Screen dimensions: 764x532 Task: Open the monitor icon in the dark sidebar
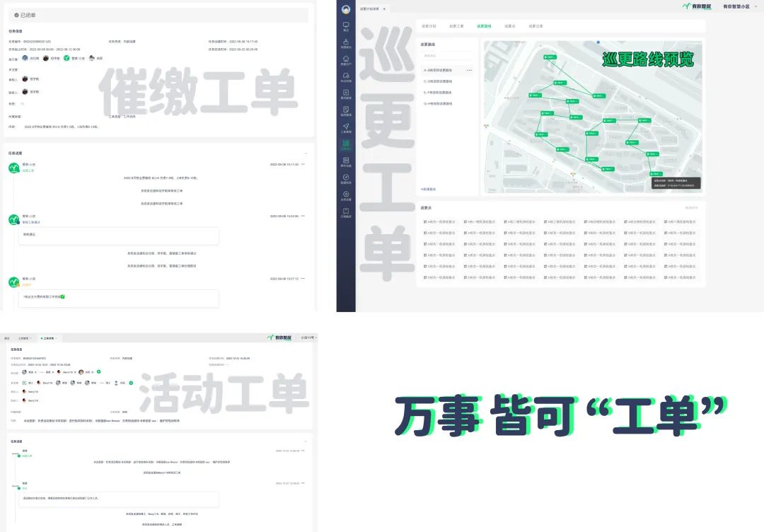(x=346, y=26)
